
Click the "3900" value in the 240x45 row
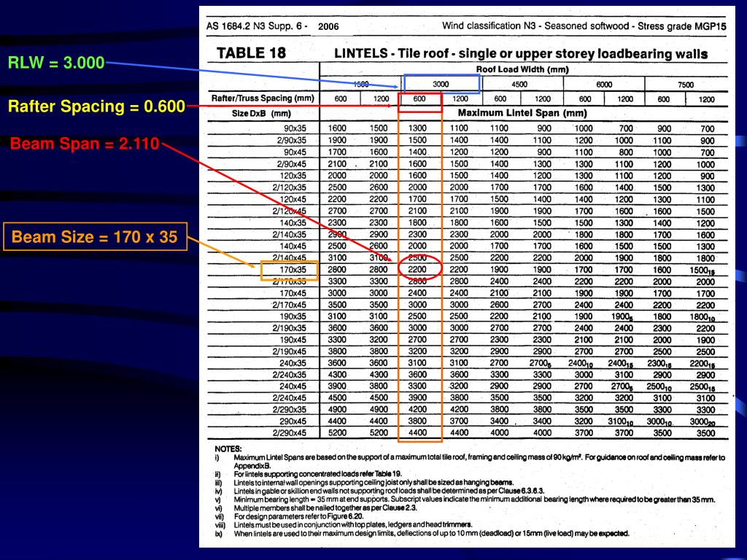tap(337, 386)
